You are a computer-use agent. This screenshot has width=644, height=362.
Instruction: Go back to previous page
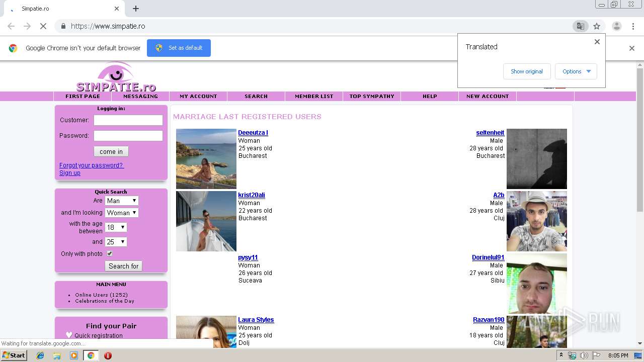click(11, 26)
